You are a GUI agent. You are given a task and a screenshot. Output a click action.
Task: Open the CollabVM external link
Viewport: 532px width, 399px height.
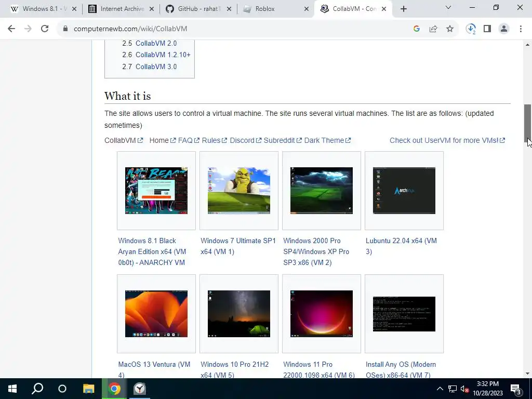pos(124,140)
